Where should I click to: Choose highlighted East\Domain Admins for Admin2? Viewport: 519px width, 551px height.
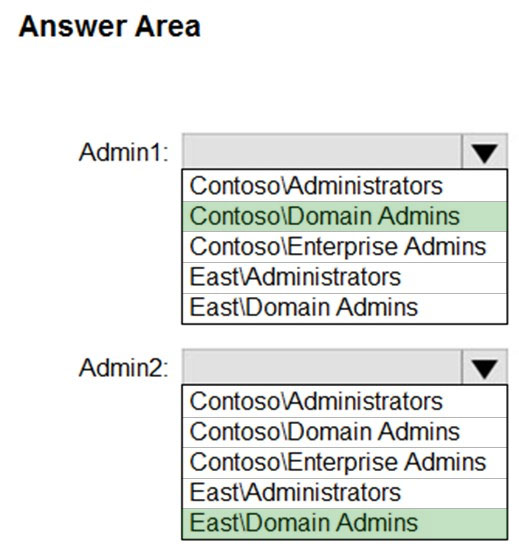click(x=345, y=523)
